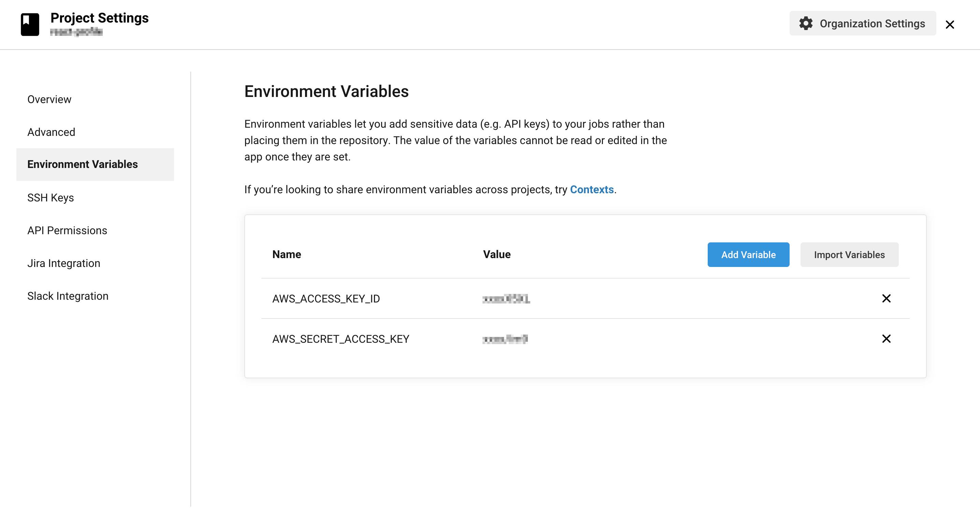Open Slack Integration settings
This screenshot has width=980, height=523.
coord(68,296)
